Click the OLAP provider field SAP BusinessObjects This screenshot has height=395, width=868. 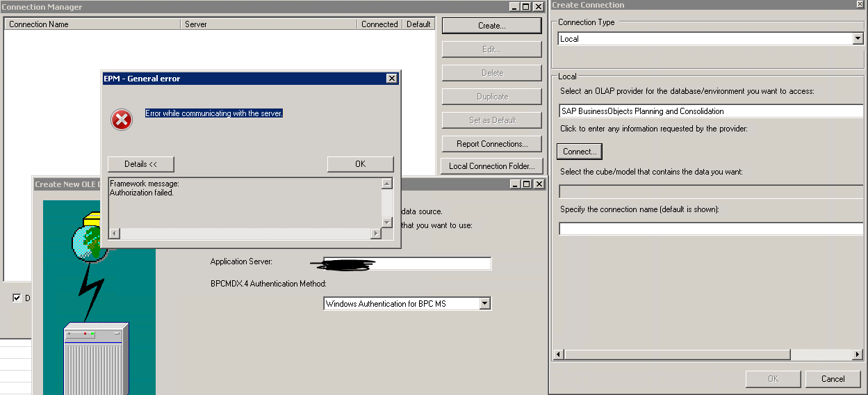(x=711, y=111)
